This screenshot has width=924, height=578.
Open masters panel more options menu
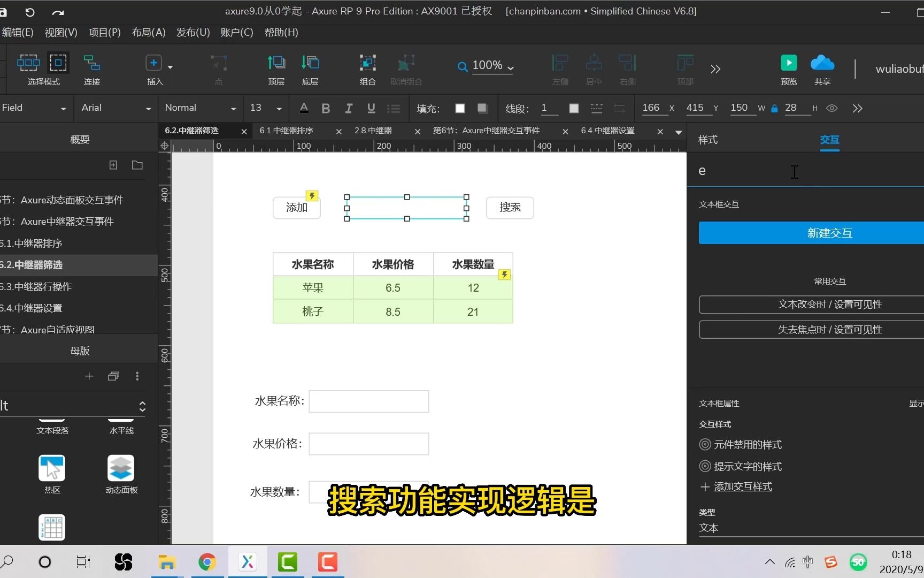pyautogui.click(x=137, y=376)
